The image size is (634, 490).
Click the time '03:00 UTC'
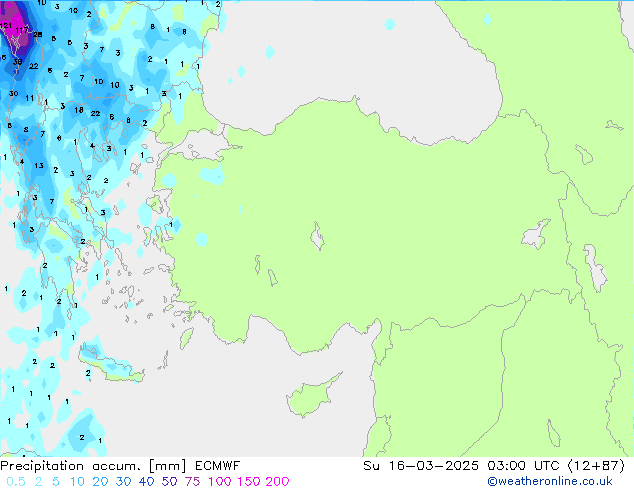(x=525, y=466)
